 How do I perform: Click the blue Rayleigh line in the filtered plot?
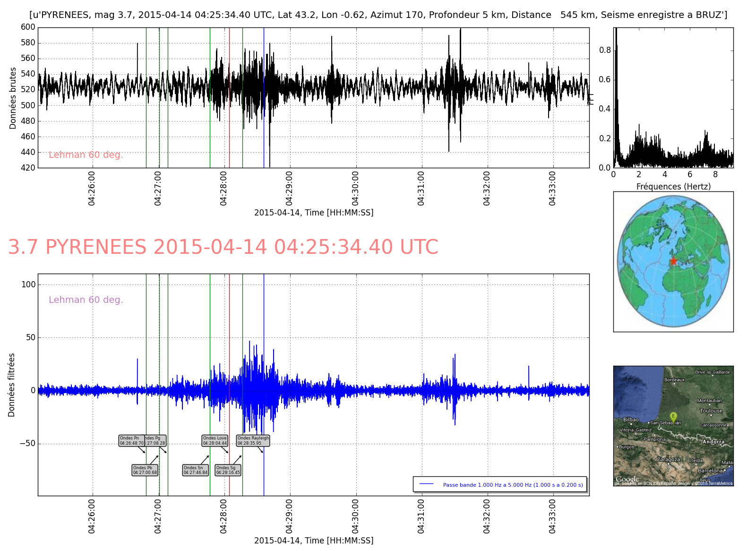[264, 331]
